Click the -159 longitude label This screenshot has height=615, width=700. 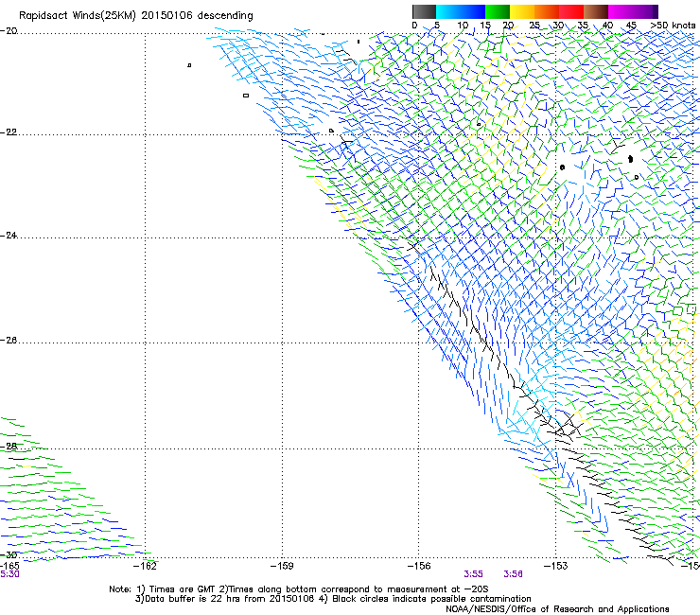pos(282,566)
